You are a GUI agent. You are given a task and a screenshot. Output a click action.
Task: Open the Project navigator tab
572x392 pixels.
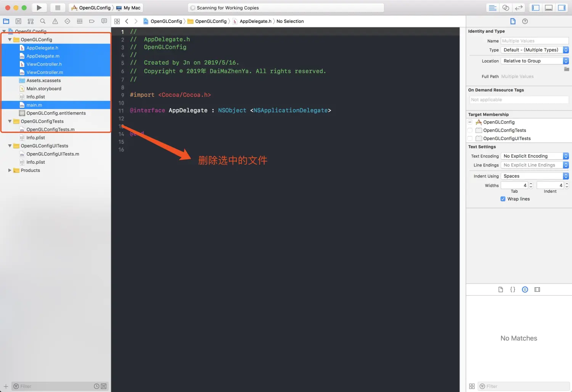6,21
